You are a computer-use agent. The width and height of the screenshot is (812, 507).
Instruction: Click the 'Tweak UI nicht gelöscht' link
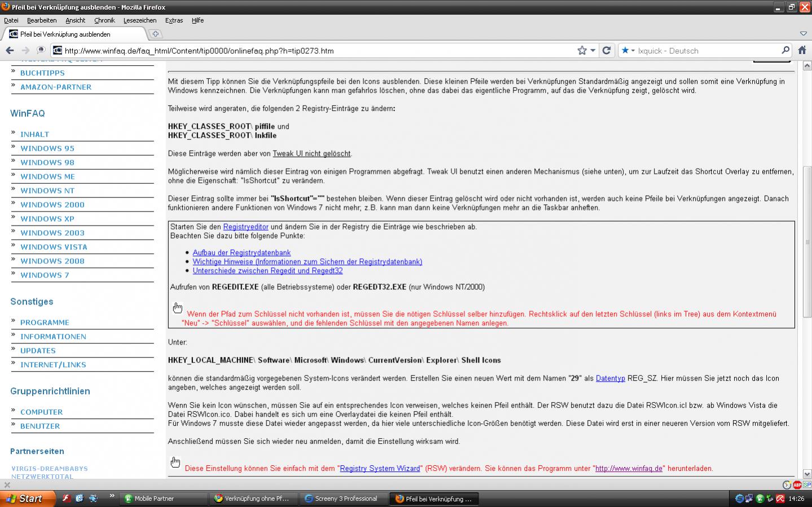click(x=311, y=153)
